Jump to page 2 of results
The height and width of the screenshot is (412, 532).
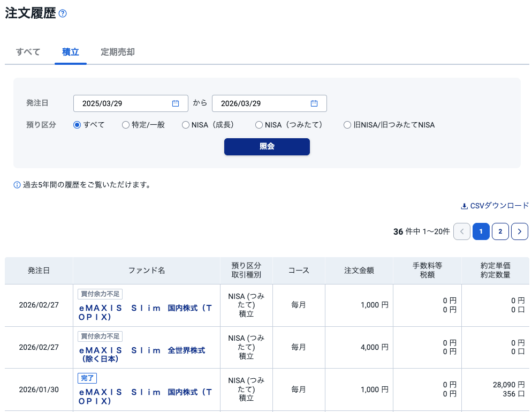point(500,231)
